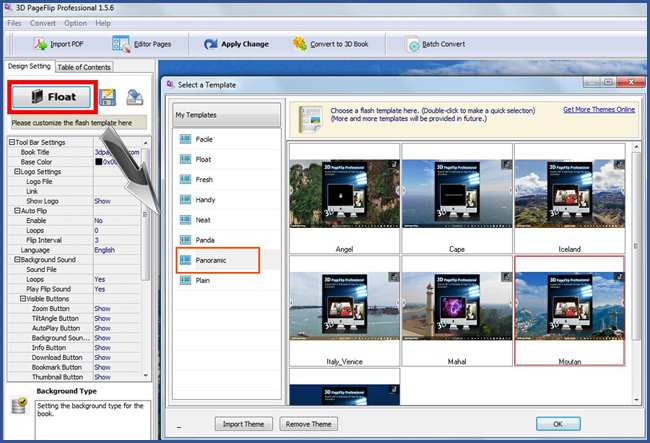Click the Convert to 3D Book gear icon

(x=299, y=44)
